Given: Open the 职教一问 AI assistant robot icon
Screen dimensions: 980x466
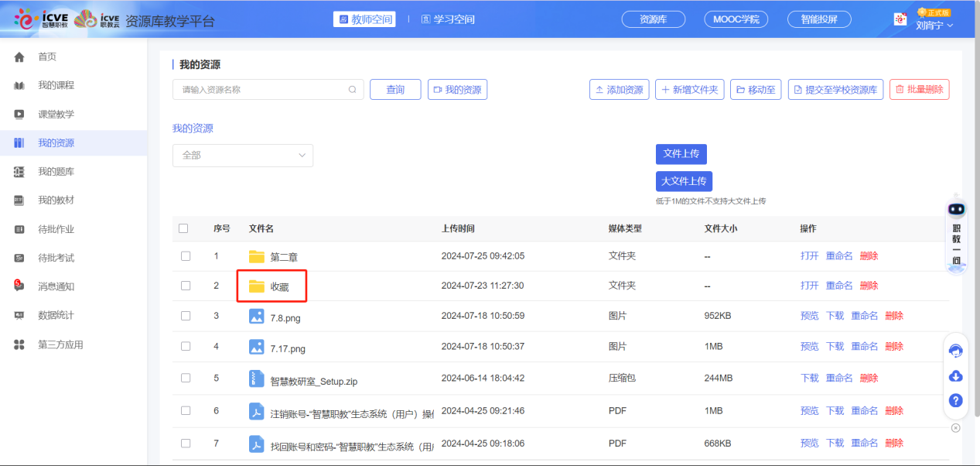Looking at the screenshot, I should [x=956, y=208].
